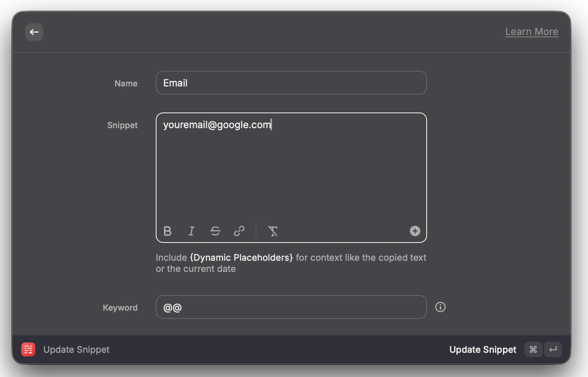588x377 pixels.
Task: Toggle bold formatting in snippet editor
Action: tap(168, 231)
